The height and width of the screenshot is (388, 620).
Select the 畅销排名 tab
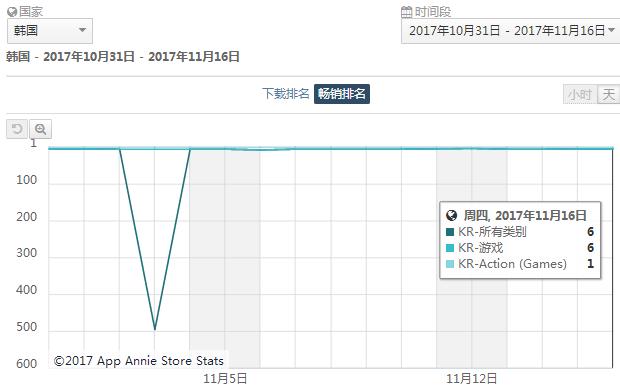(342, 94)
